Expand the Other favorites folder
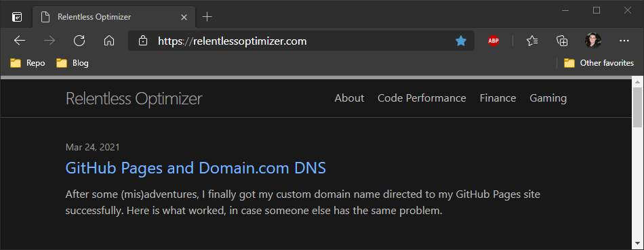 [599, 63]
